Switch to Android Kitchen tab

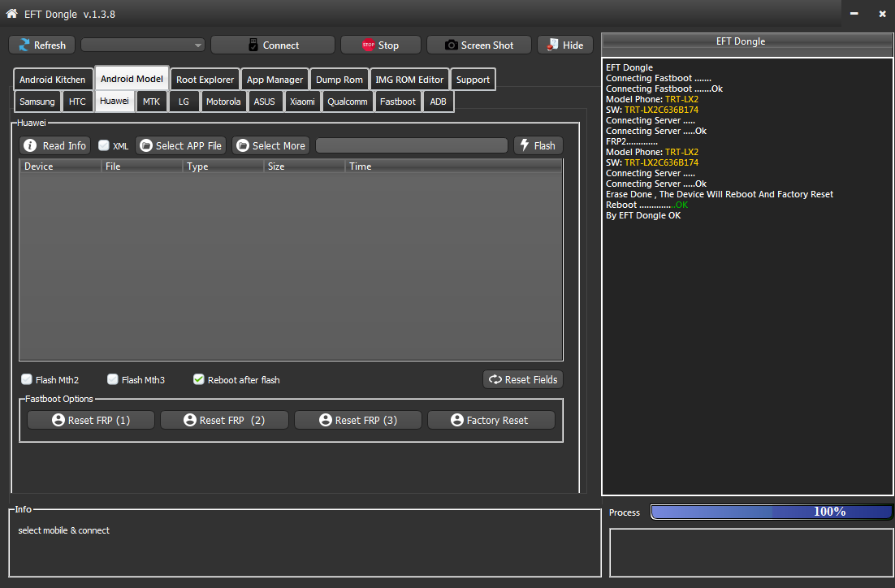(x=53, y=80)
